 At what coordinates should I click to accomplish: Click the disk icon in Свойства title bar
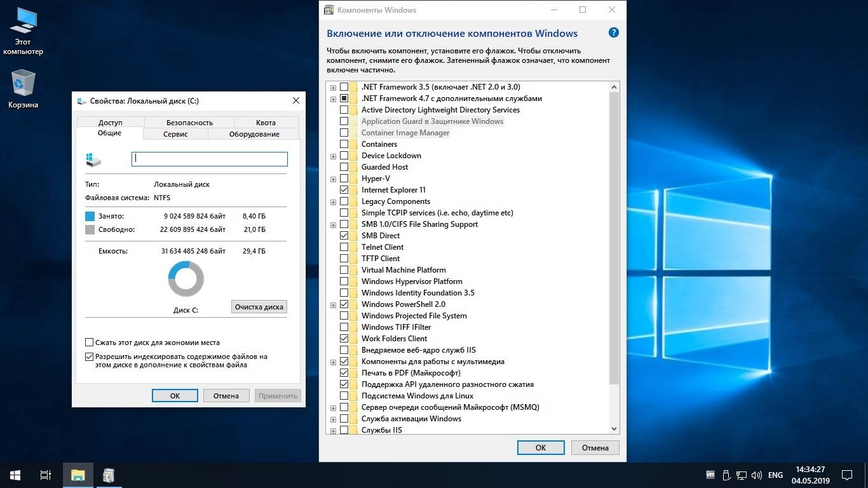point(82,101)
